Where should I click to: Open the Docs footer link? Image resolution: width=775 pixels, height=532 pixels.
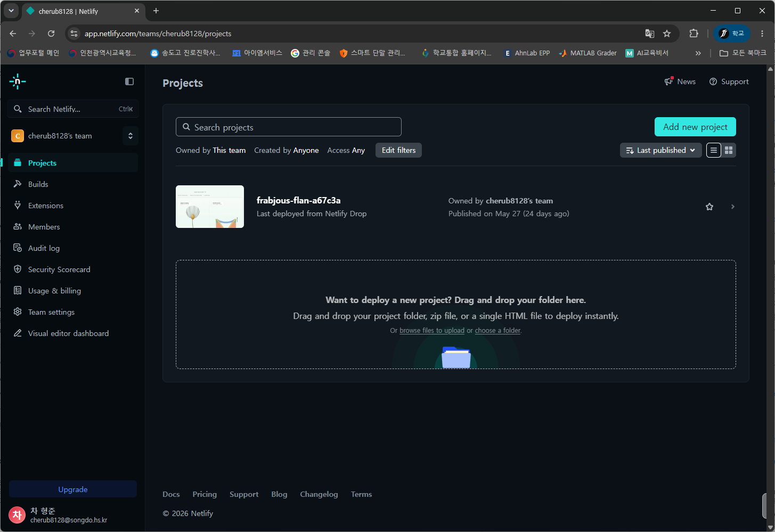click(171, 494)
